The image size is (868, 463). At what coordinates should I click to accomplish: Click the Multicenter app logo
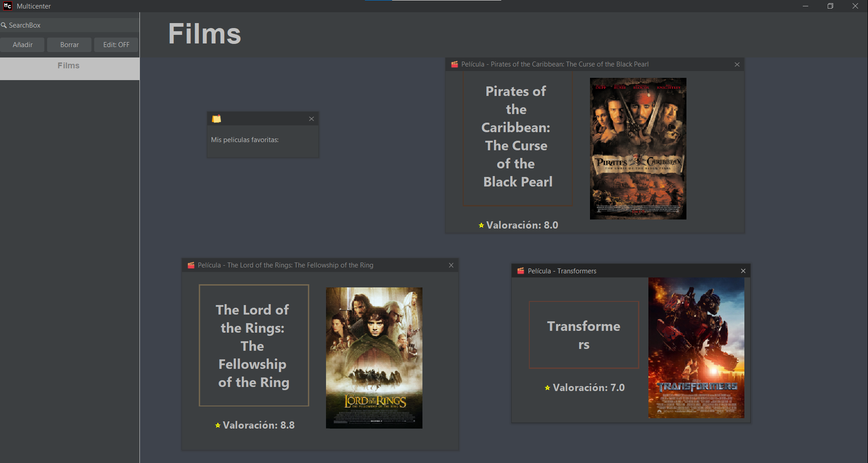(x=8, y=6)
